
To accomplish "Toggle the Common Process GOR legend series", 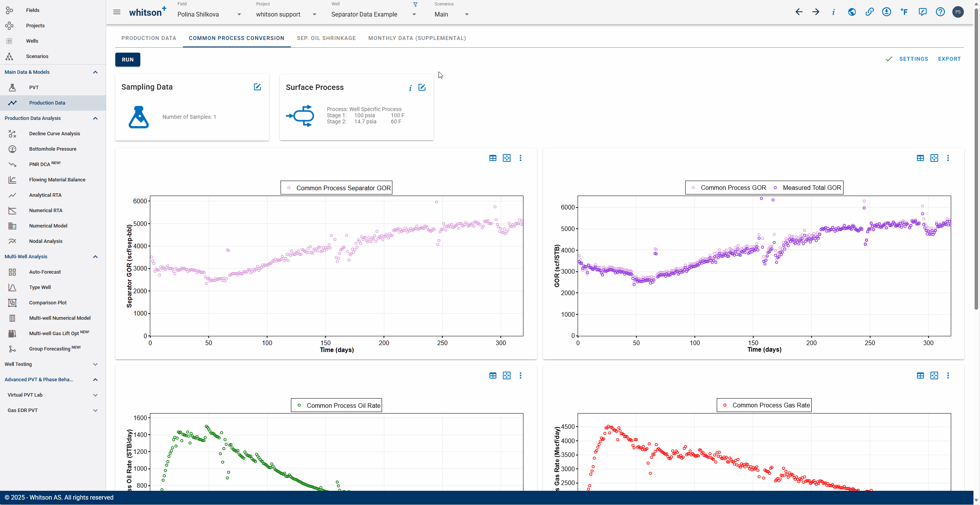I will pyautogui.click(x=729, y=188).
